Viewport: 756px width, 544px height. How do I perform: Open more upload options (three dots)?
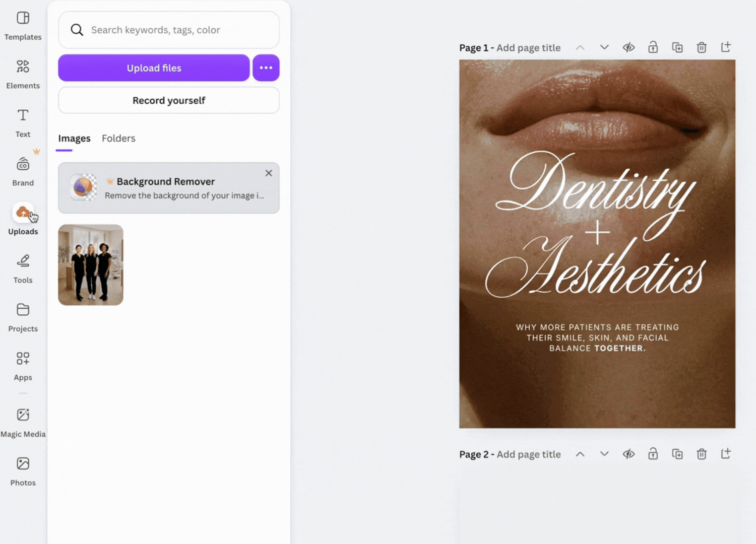tap(266, 68)
